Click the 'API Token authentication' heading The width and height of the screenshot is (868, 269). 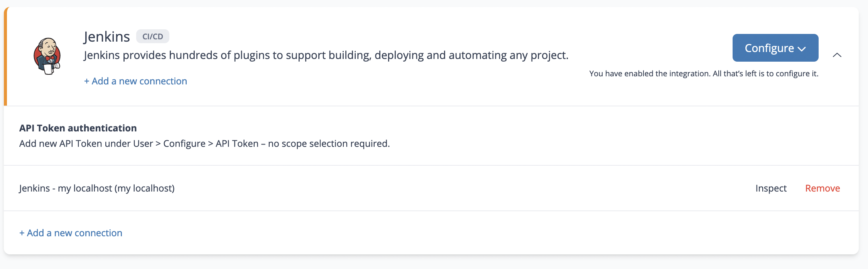pyautogui.click(x=78, y=128)
